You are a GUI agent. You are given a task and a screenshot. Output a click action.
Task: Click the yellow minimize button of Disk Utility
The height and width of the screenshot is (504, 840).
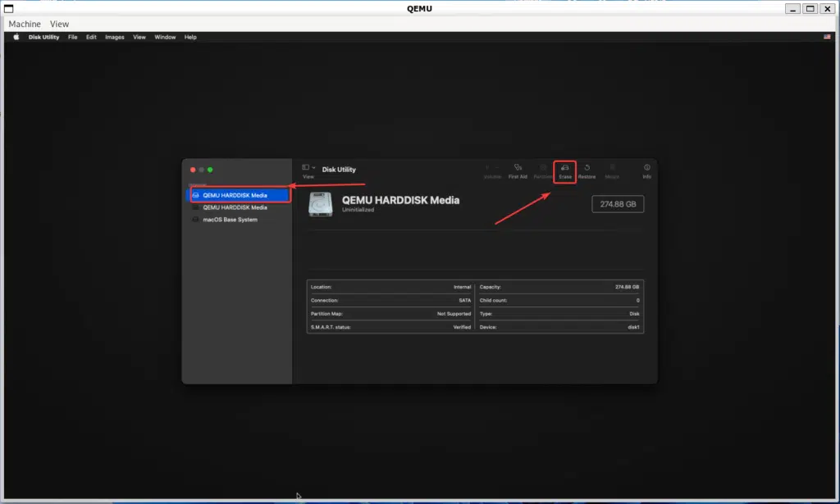tap(202, 170)
